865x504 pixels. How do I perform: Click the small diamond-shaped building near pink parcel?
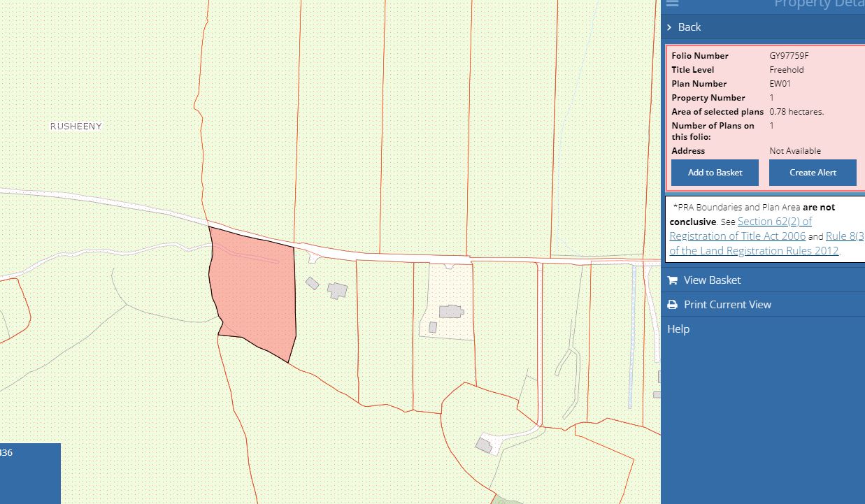(312, 283)
